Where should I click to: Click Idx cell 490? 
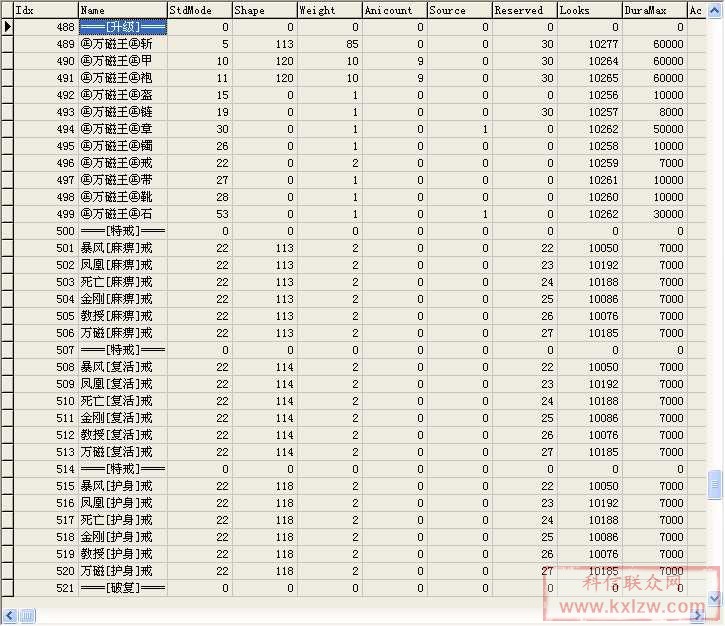click(x=46, y=61)
